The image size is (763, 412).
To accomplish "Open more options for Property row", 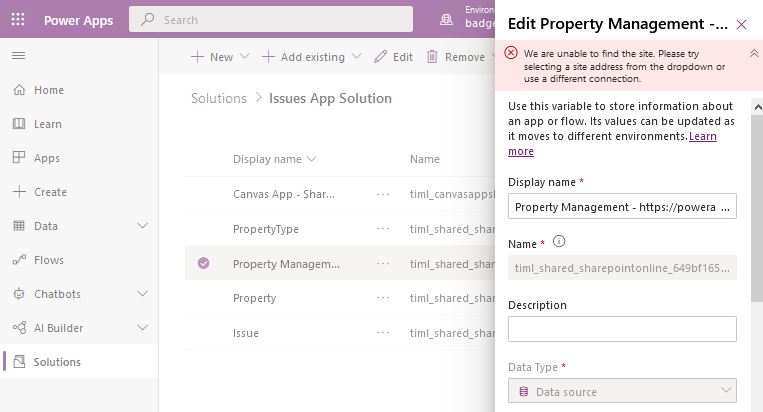I will coord(383,298).
